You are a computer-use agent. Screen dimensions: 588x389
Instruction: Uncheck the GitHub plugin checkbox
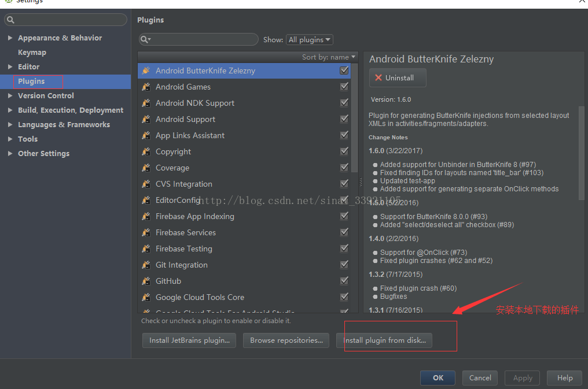344,280
